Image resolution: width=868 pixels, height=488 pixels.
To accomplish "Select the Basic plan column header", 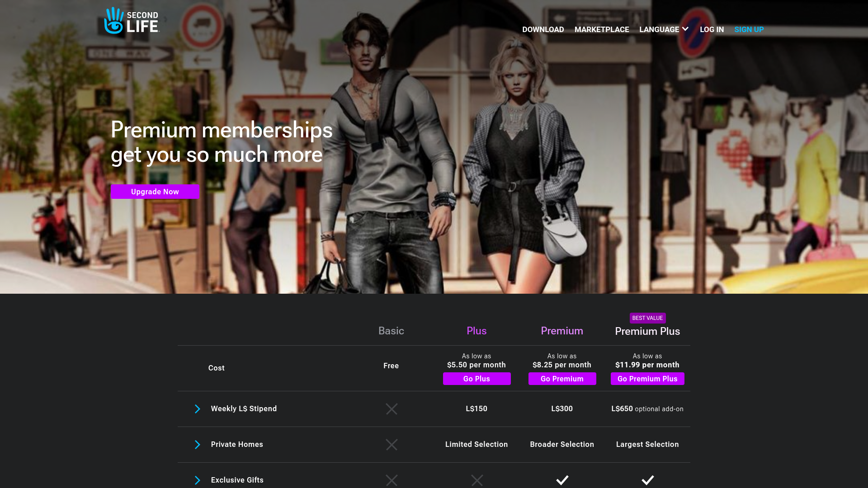I will tap(391, 331).
